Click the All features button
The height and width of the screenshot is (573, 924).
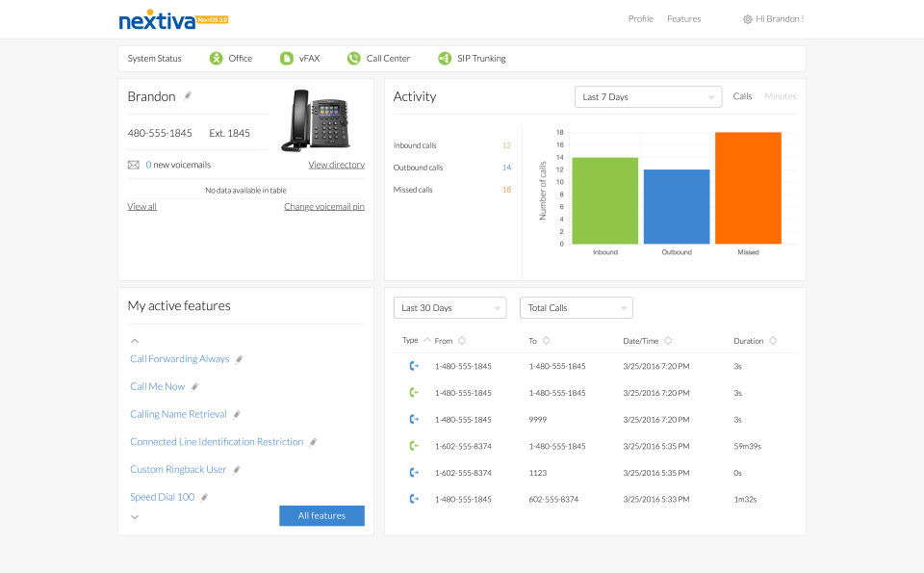coord(321,516)
